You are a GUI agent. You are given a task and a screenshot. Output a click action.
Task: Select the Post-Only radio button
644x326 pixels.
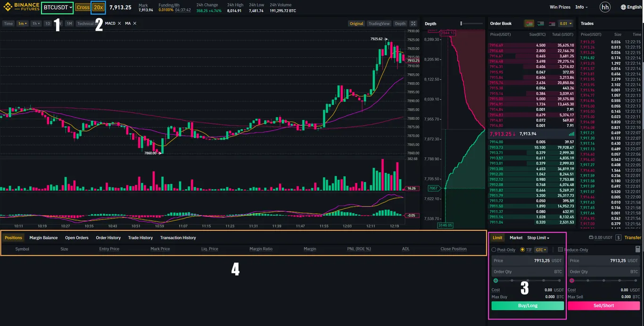494,250
